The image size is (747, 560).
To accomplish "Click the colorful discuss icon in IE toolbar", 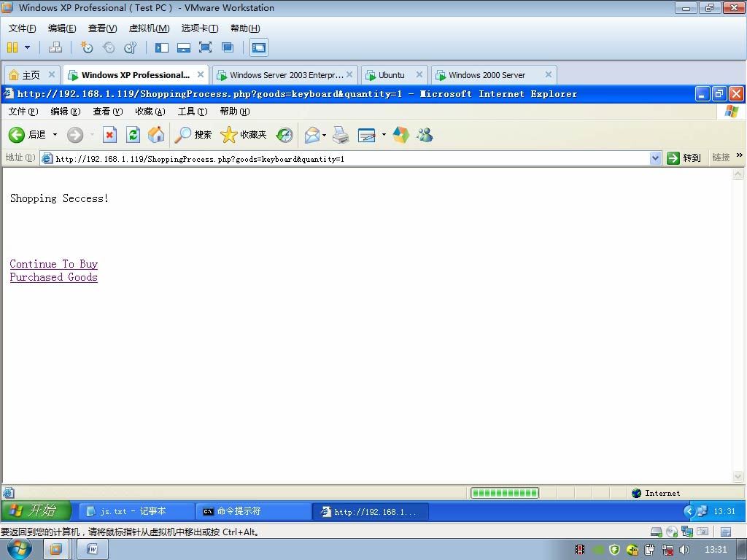I will pyautogui.click(x=401, y=135).
